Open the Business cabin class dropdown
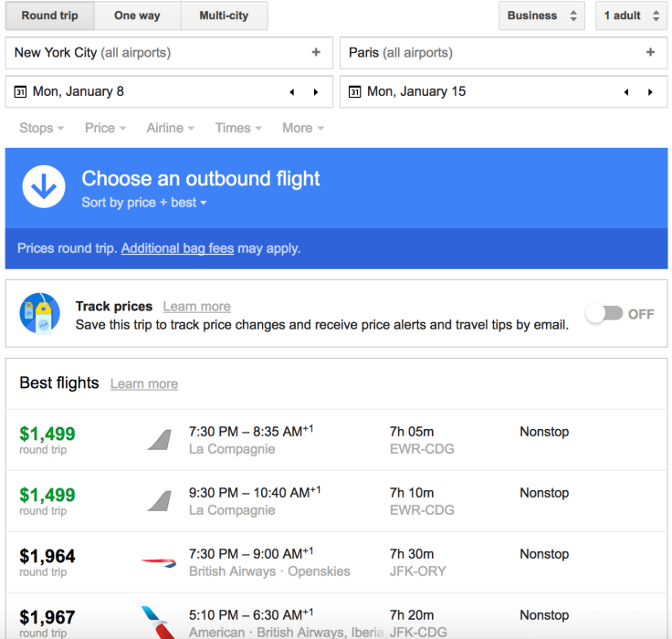This screenshot has width=672, height=639. tap(541, 16)
